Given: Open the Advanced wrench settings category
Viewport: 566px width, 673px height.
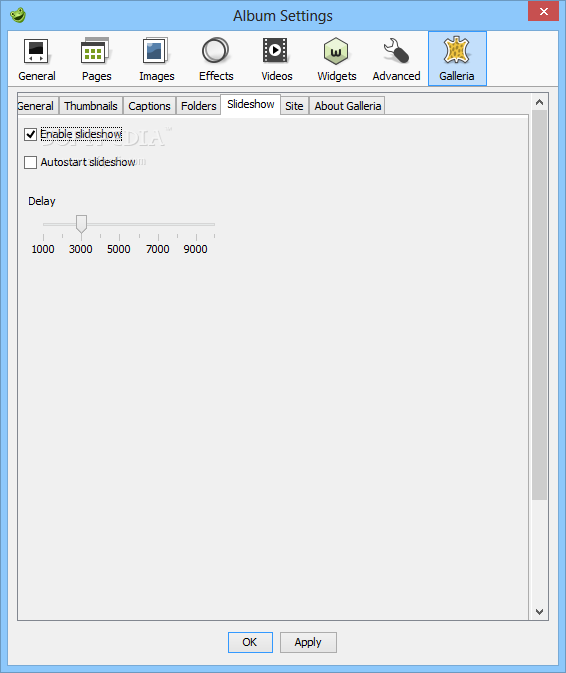Looking at the screenshot, I should point(396,59).
